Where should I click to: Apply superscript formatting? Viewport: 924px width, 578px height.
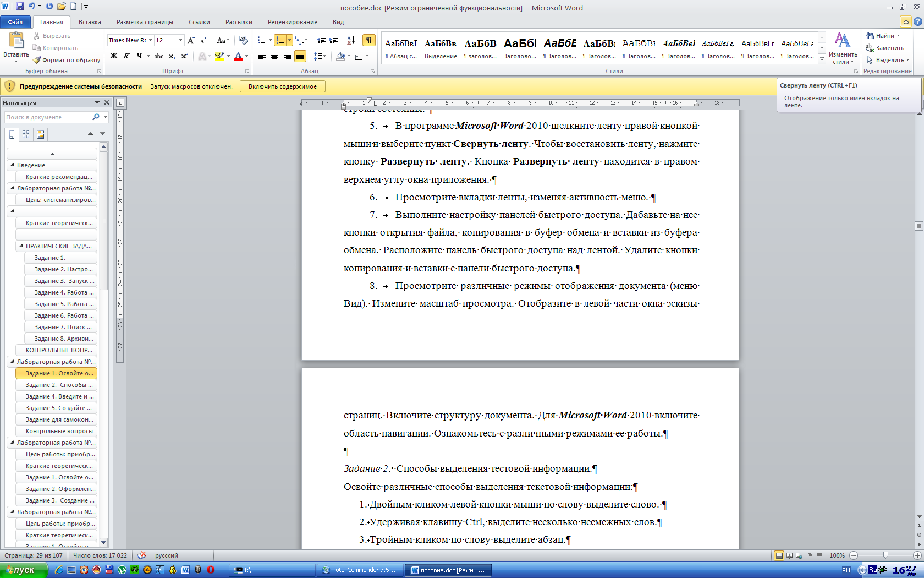(x=185, y=56)
